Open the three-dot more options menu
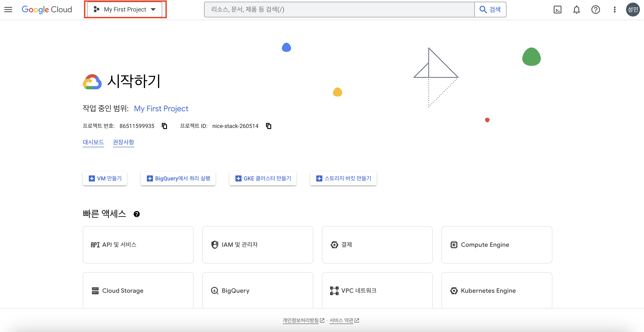Viewport: 644px width, 332px height. (615, 10)
